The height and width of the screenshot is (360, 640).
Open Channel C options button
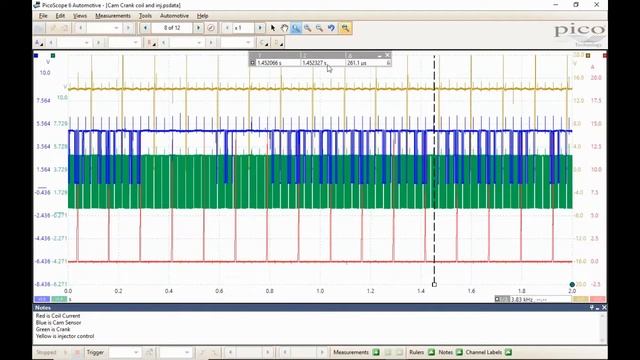(x=264, y=42)
